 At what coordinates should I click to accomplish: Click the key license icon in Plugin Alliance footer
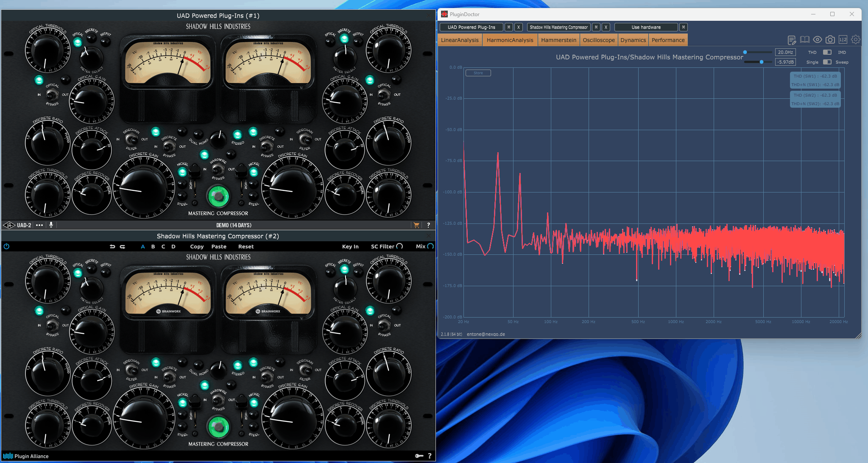pyautogui.click(x=419, y=456)
